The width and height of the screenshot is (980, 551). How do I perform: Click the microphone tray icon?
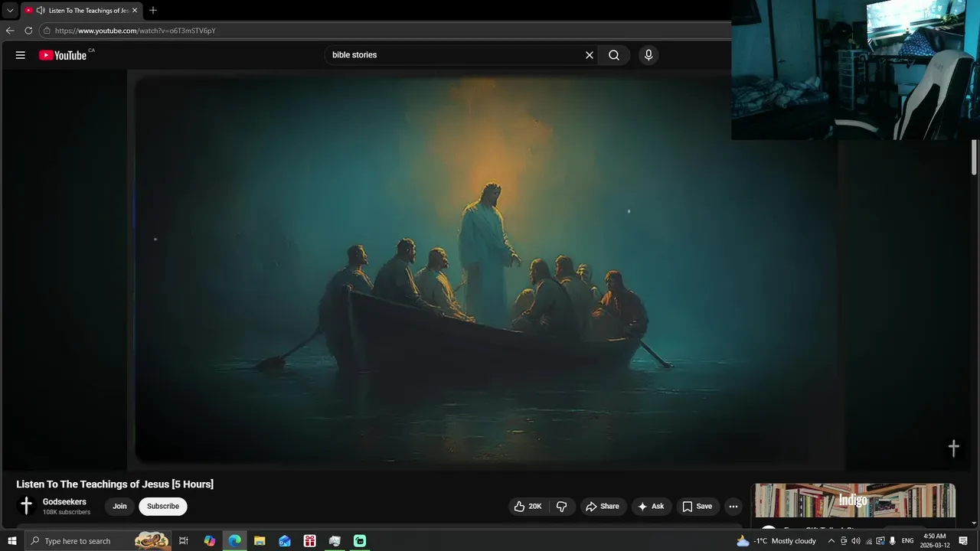coord(893,541)
